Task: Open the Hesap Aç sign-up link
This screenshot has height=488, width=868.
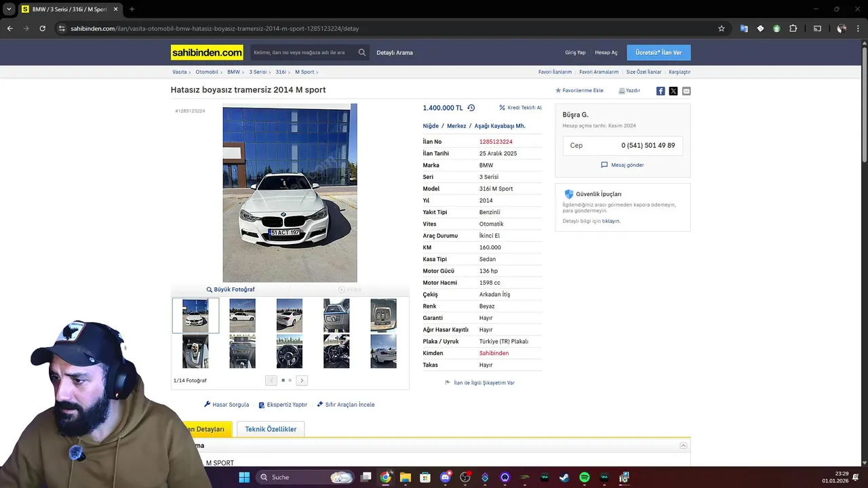Action: pyautogui.click(x=606, y=52)
